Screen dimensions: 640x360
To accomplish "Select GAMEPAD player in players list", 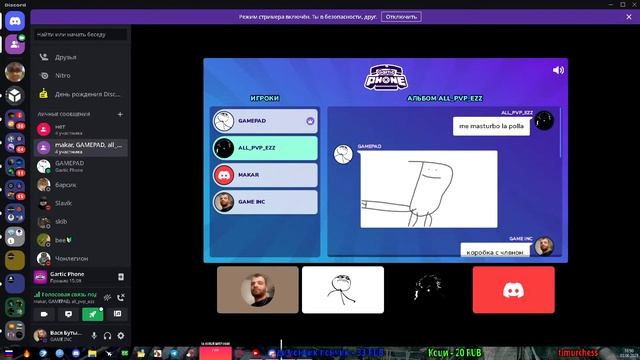I will [x=264, y=121].
